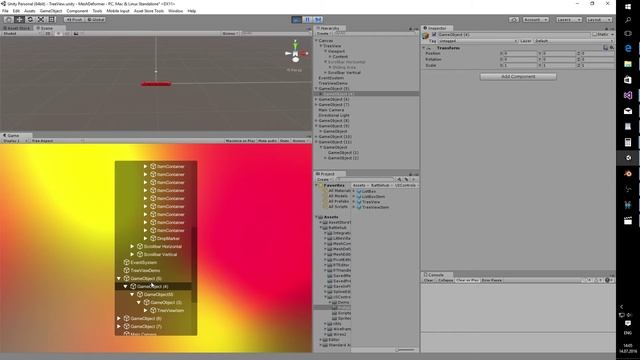Open the Layer dropdown in Inspector

click(x=573, y=41)
